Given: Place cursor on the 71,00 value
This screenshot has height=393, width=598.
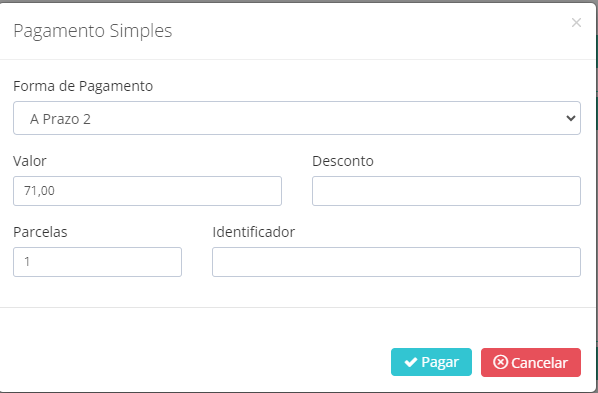Looking at the screenshot, I should (x=39, y=190).
